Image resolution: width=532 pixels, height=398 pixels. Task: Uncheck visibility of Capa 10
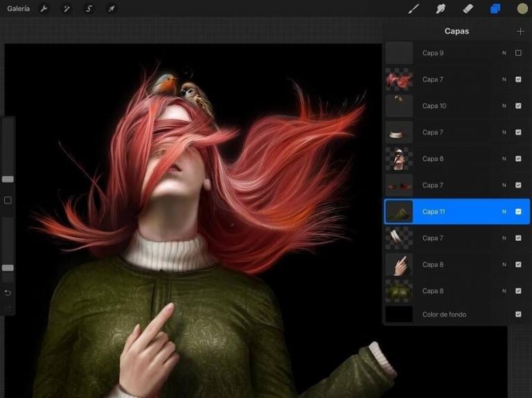pyautogui.click(x=518, y=106)
